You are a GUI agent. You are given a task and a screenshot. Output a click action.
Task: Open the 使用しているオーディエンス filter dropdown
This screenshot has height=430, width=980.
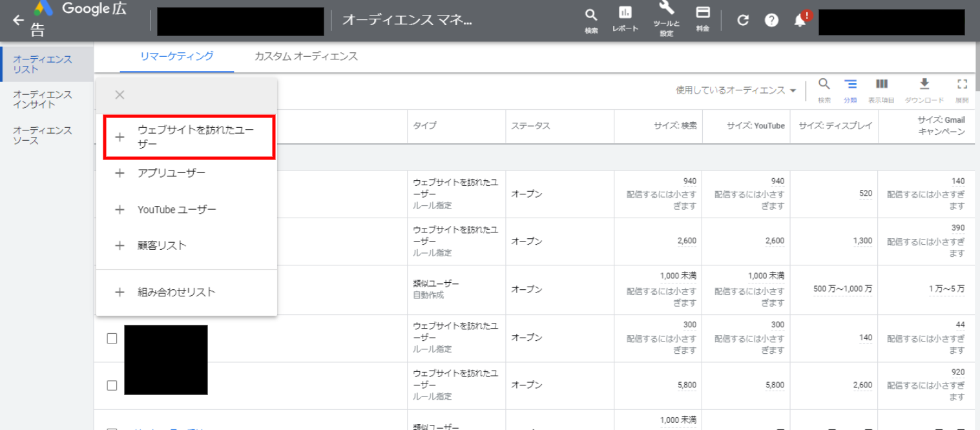point(736,90)
